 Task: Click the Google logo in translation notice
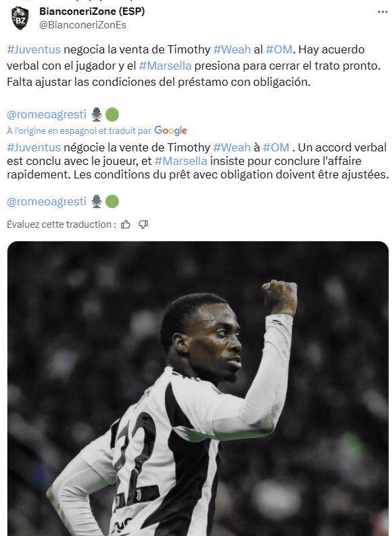click(x=170, y=130)
